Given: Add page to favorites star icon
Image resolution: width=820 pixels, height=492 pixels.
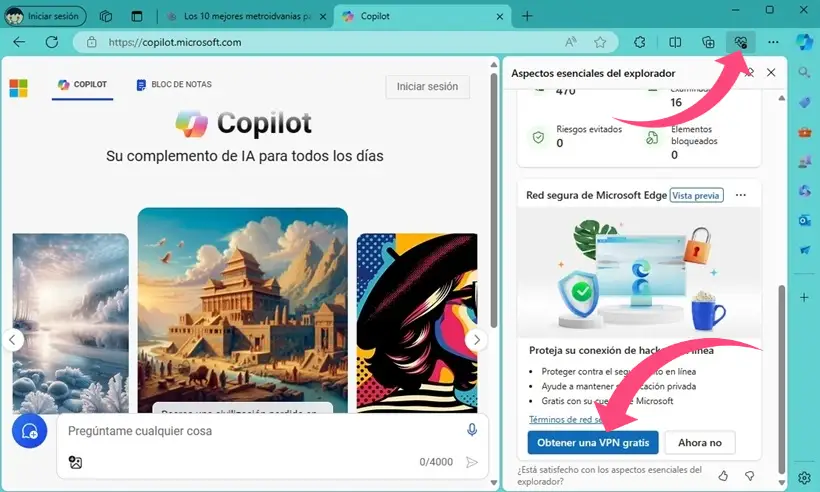Looking at the screenshot, I should tap(600, 42).
